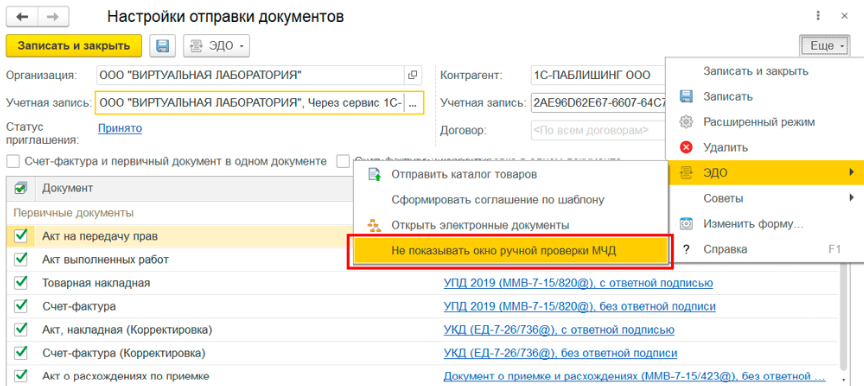864x386 pixels.
Task: Open the Принято invitation status link
Action: [x=120, y=128]
